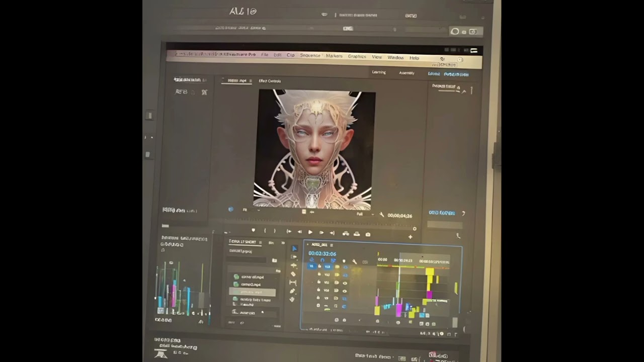Toggle source patching V1 button
The width and height of the screenshot is (644, 362).
pos(311,266)
